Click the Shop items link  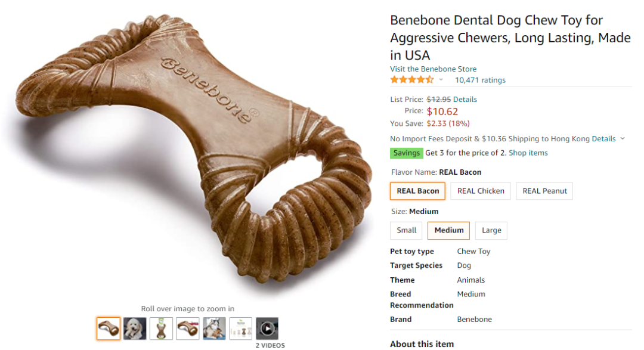528,153
